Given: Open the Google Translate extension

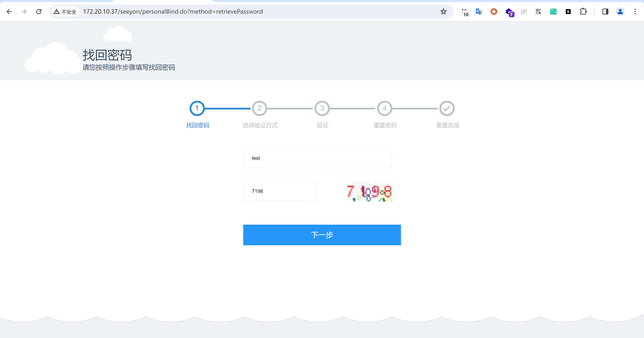Looking at the screenshot, I should 479,12.
